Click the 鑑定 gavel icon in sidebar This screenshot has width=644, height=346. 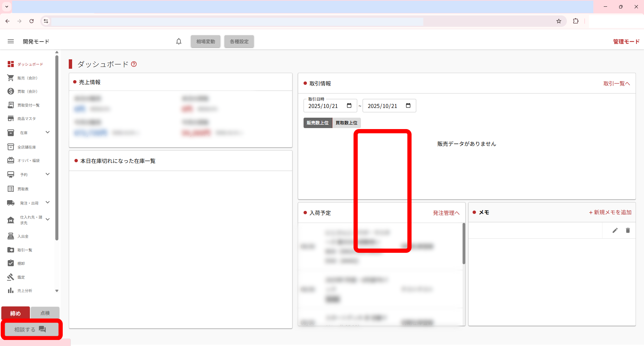(11, 277)
